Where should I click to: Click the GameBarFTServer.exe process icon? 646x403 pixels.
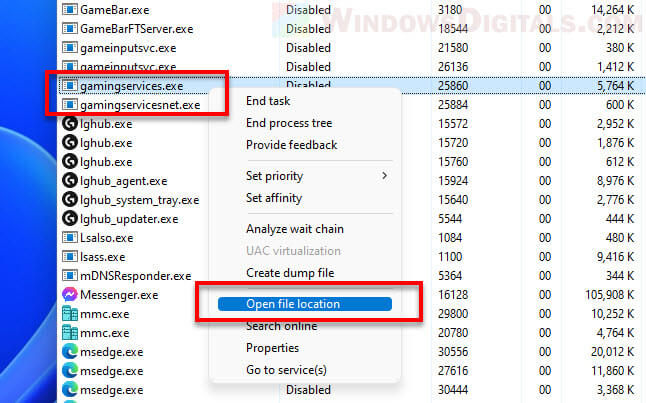pyautogui.click(x=70, y=28)
